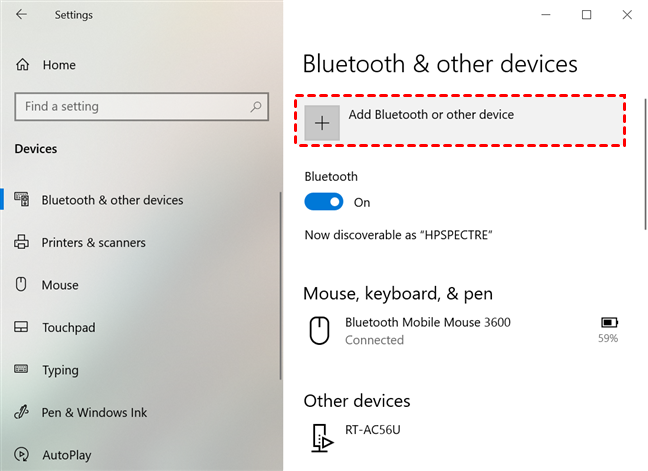The height and width of the screenshot is (471, 648).
Task: Open the Home page icon
Action: click(x=22, y=65)
